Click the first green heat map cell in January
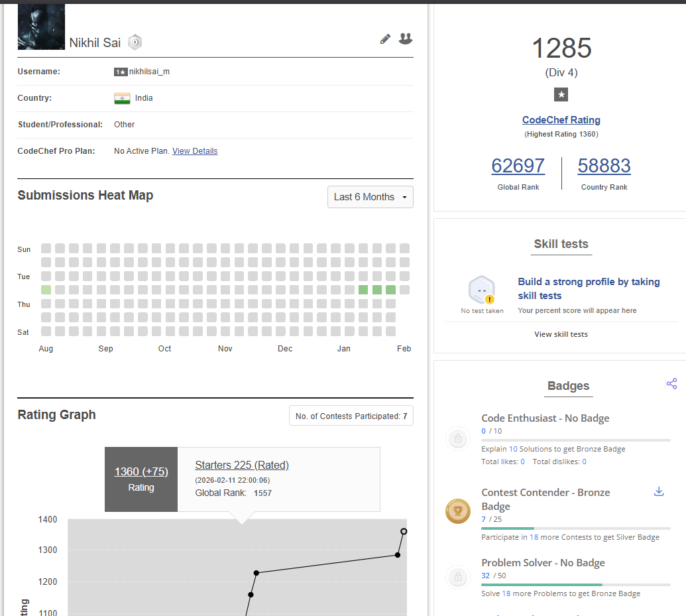686x616 pixels. click(363, 290)
